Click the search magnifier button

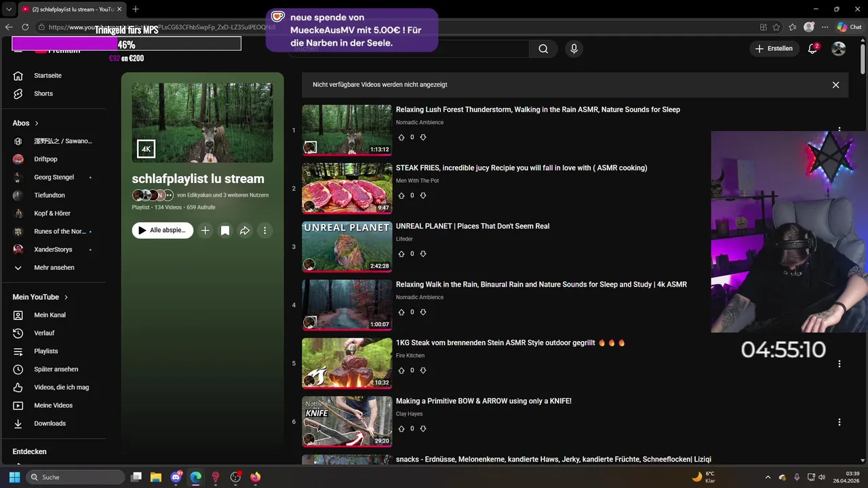(543, 49)
